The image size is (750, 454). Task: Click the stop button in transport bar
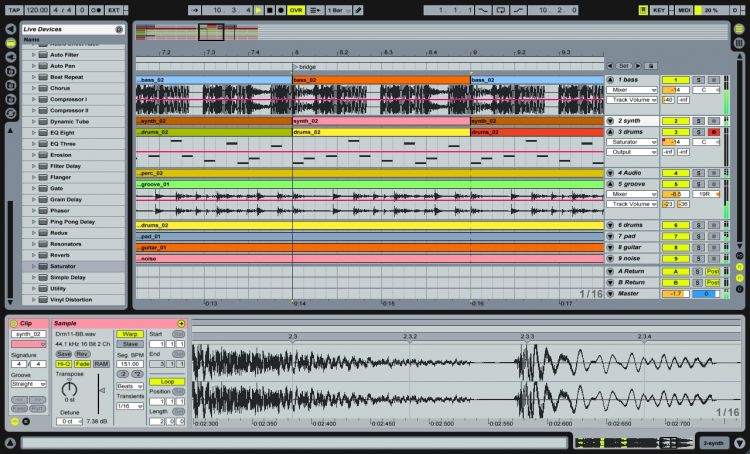click(272, 9)
